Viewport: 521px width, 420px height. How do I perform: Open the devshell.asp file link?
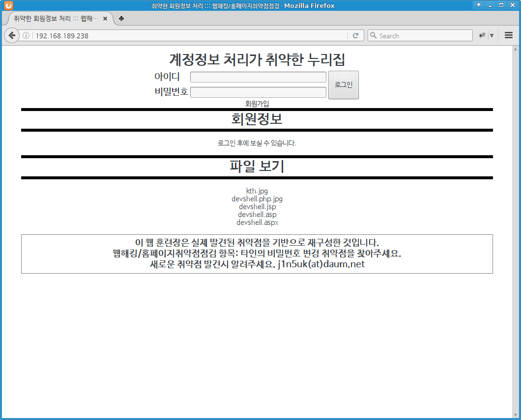tap(257, 215)
